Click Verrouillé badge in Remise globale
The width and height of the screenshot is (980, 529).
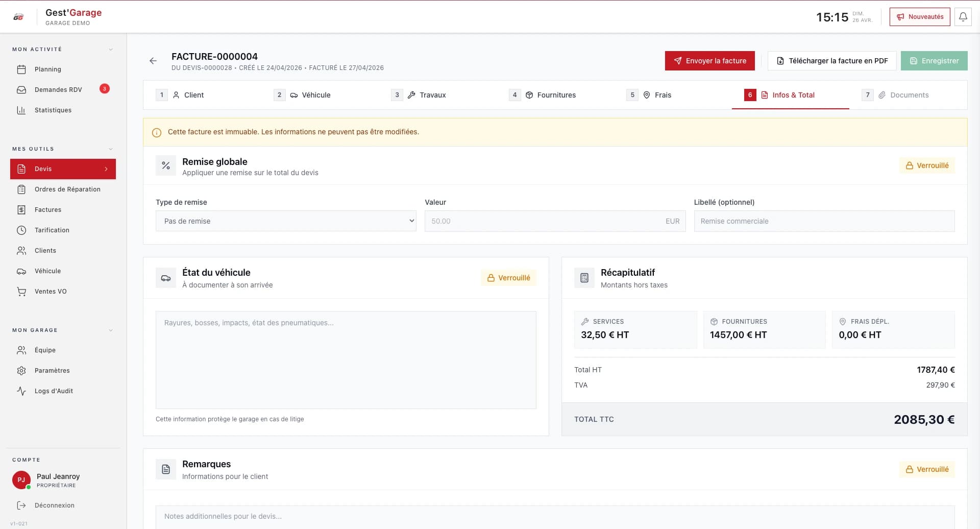(927, 165)
